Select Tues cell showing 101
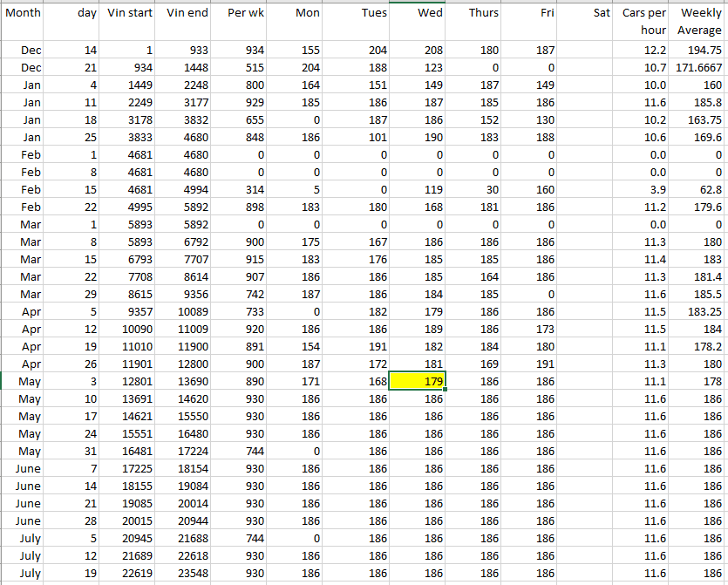 coord(360,137)
